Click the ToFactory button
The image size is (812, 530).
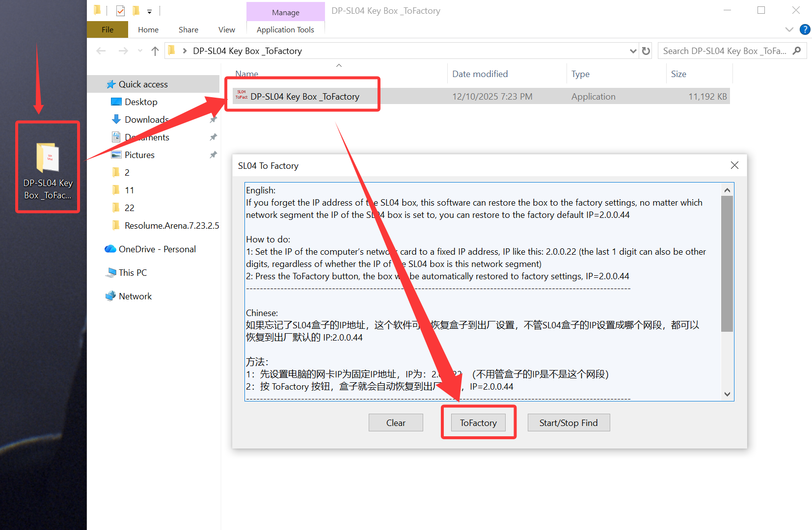click(x=478, y=423)
